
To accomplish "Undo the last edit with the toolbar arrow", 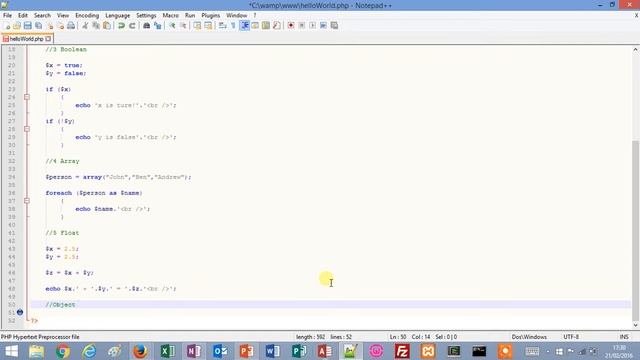I will (121, 26).
